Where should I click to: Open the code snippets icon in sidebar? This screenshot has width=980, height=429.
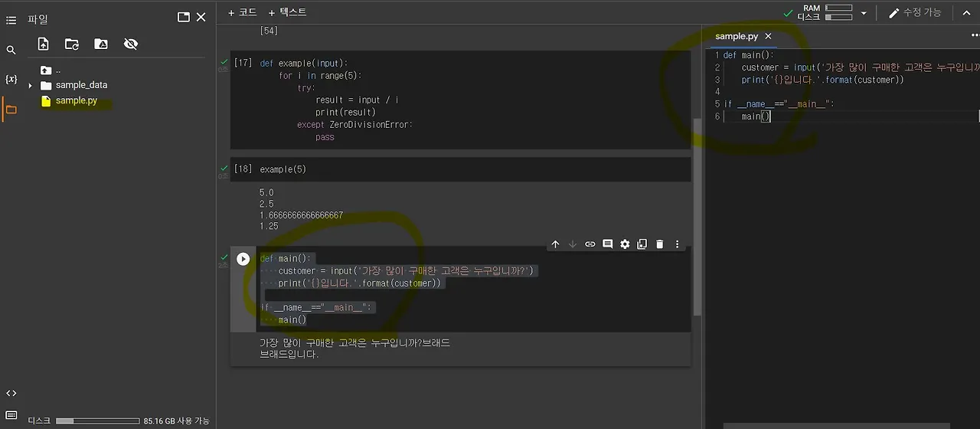pos(11,393)
